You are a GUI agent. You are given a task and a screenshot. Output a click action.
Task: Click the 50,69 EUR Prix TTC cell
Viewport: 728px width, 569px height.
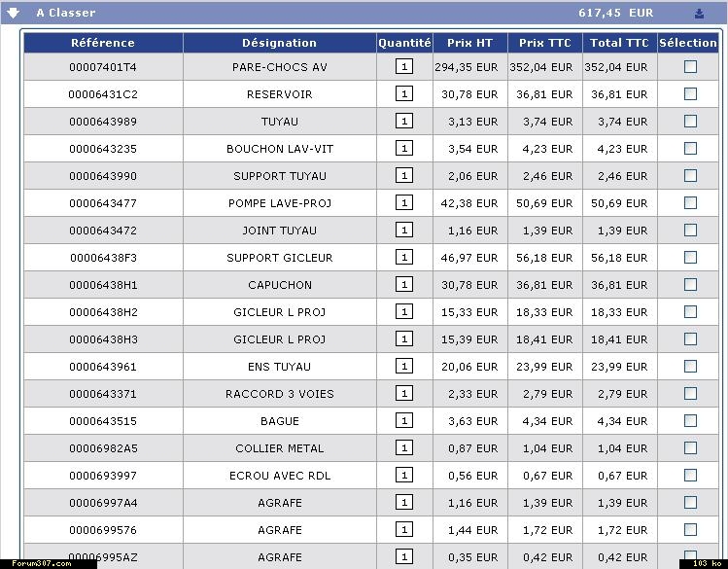coord(544,203)
